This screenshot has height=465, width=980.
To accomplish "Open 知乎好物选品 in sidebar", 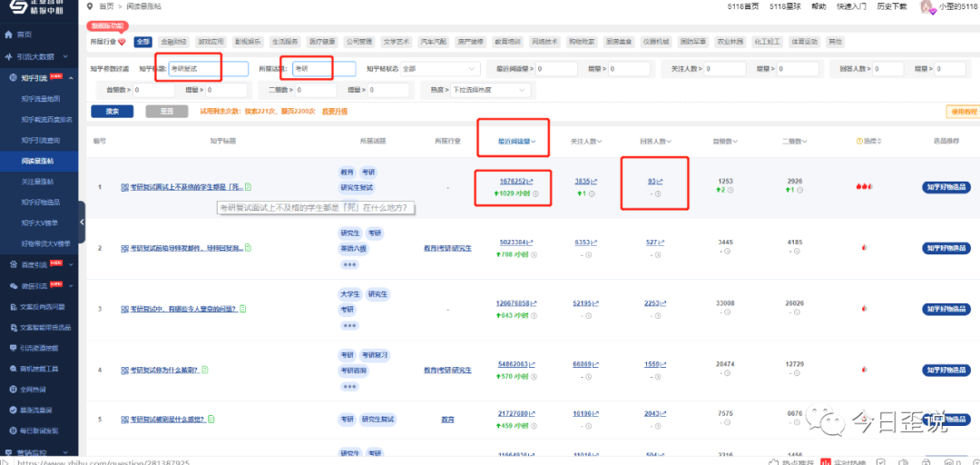I will pos(41,203).
